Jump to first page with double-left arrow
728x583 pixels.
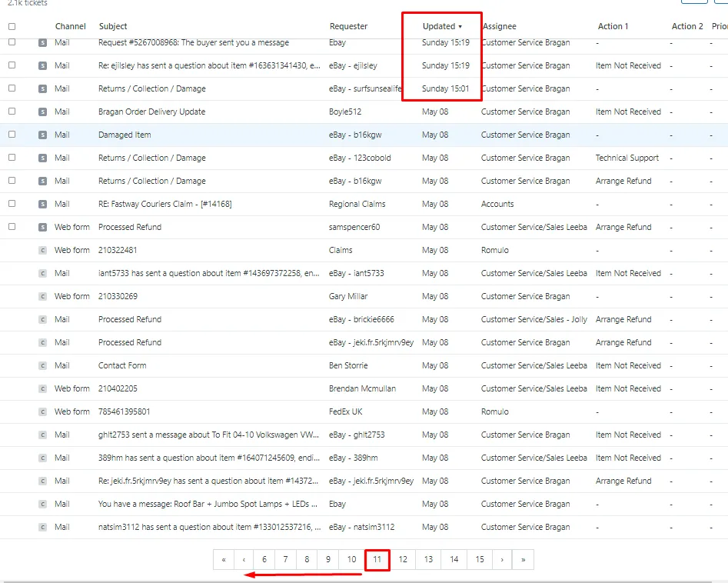[224, 559]
